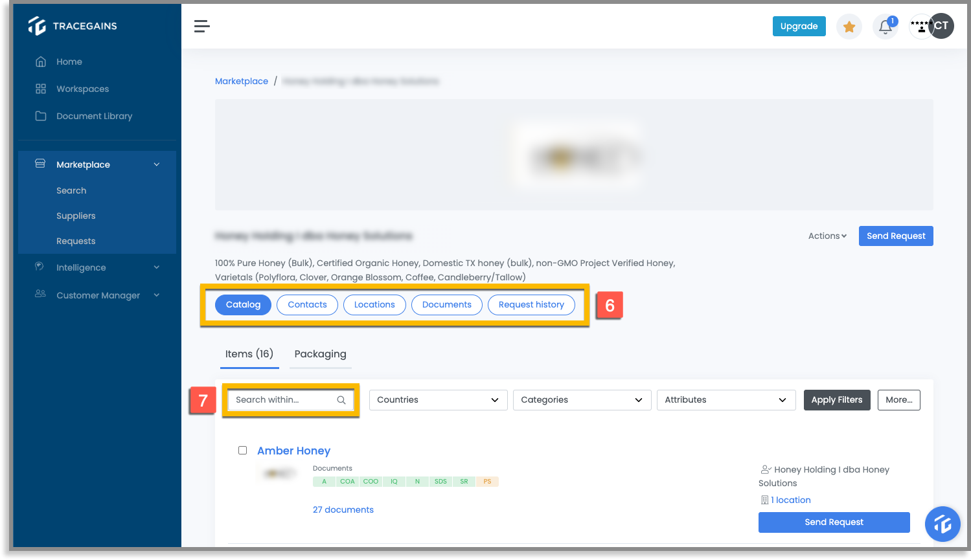Tick the checkbox next to Amber Honey

(x=242, y=450)
